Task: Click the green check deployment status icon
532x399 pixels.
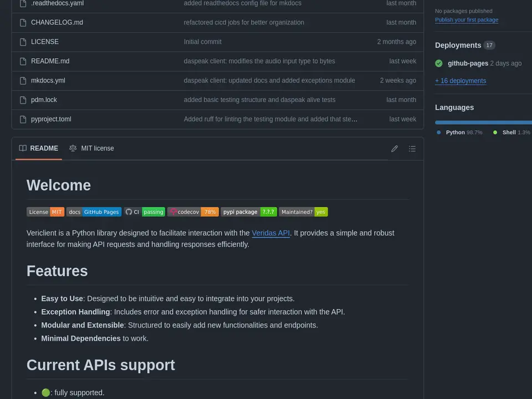Action: (x=439, y=63)
